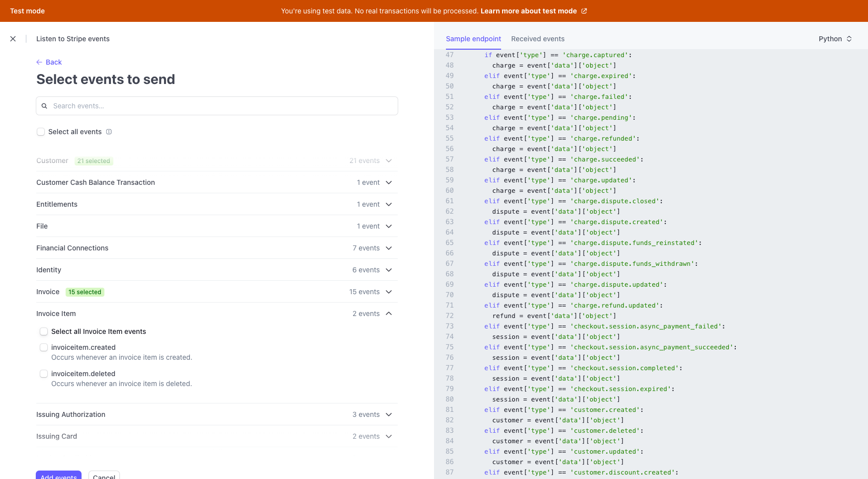Switch to the Sample endpoint tab

(x=473, y=39)
